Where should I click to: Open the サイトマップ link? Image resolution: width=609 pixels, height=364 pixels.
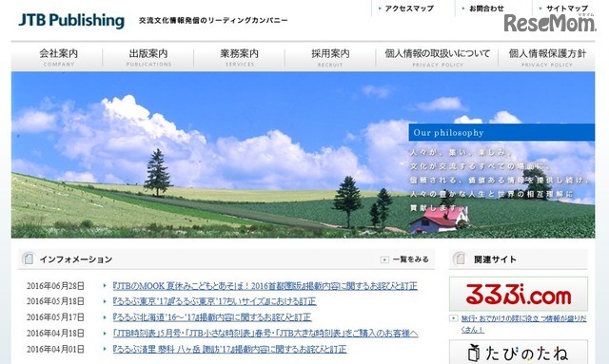point(567,9)
